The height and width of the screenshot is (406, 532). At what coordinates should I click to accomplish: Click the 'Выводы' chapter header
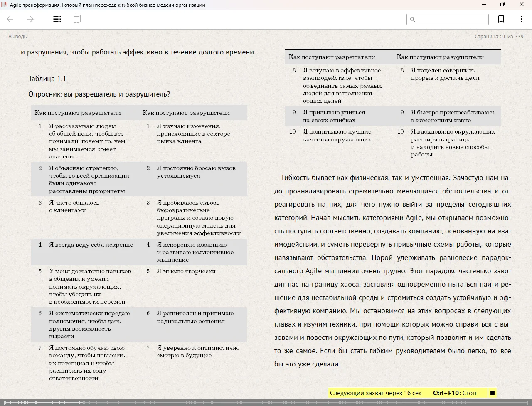18,37
